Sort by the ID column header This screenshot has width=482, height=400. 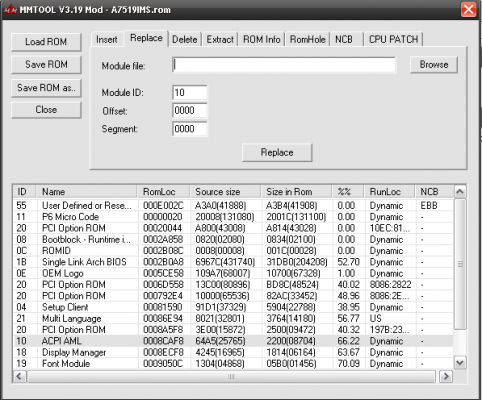coord(25,192)
